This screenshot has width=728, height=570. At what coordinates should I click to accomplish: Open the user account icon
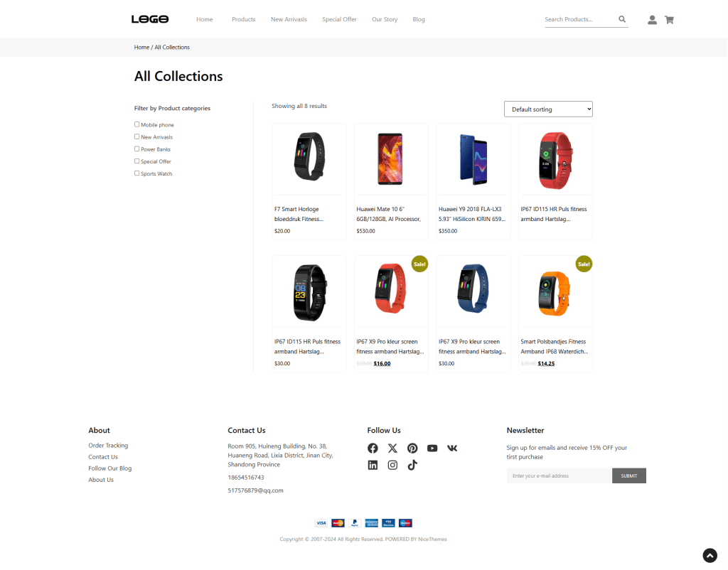tap(652, 19)
